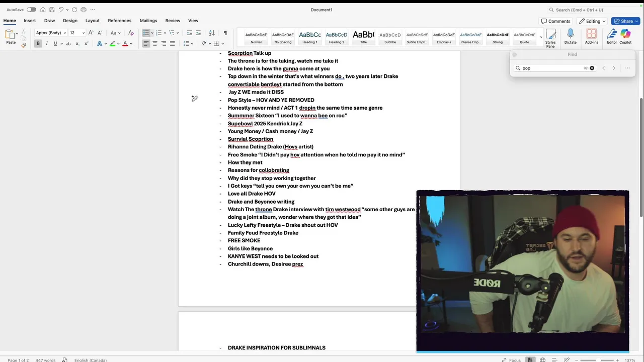Viewport: 644px width, 362px height.
Task: Toggle Subscript formatting
Action: point(77,44)
